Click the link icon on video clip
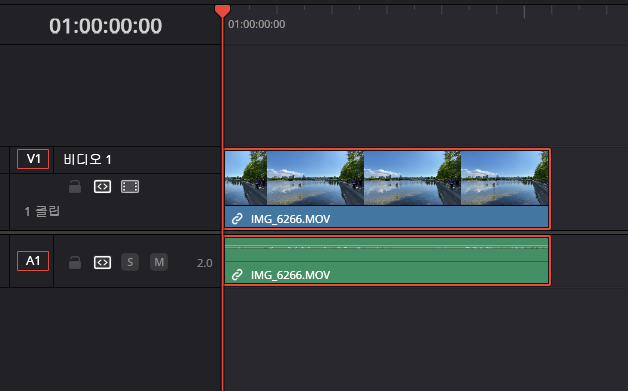Screen dimensions: 628x391 pos(237,219)
